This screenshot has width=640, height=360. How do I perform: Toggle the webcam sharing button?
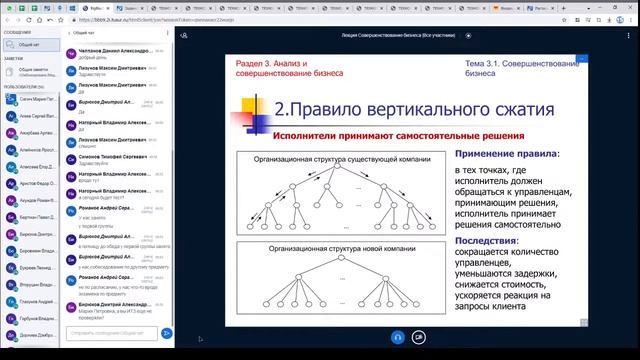tap(418, 337)
